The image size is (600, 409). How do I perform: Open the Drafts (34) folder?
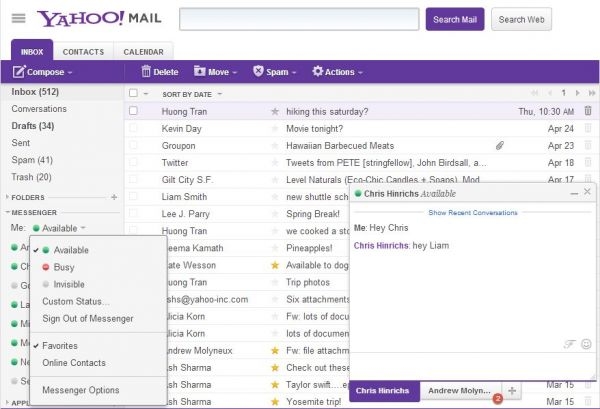click(33, 126)
